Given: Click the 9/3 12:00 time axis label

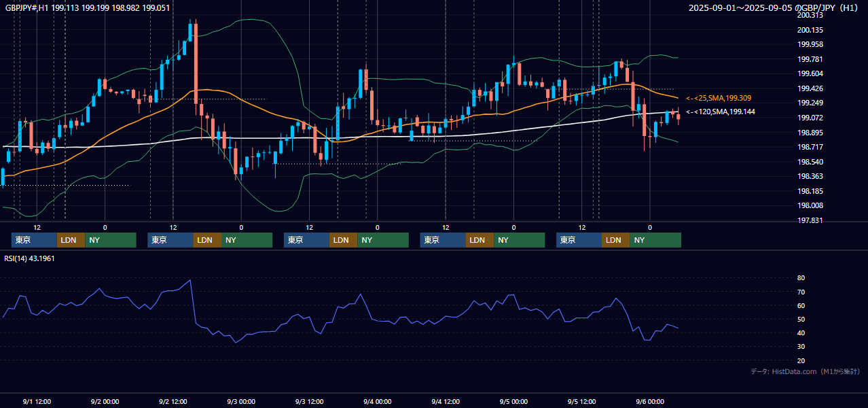Looking at the screenshot, I should [309, 401].
